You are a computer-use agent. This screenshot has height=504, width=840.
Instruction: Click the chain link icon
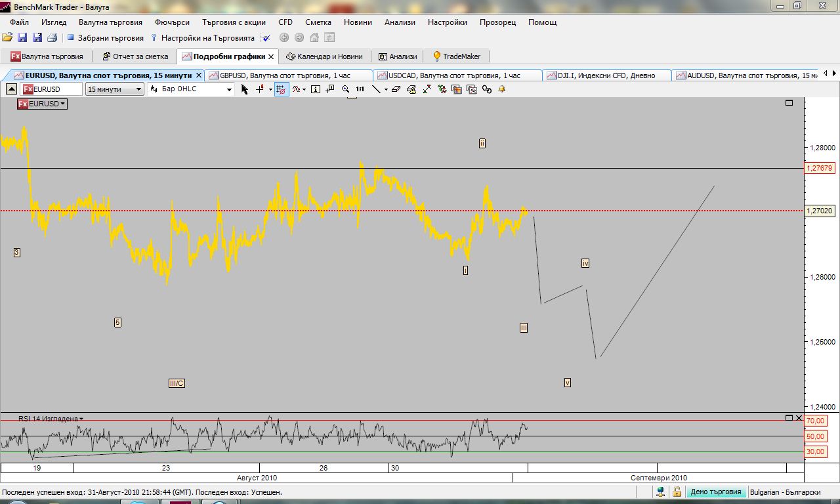click(x=486, y=89)
